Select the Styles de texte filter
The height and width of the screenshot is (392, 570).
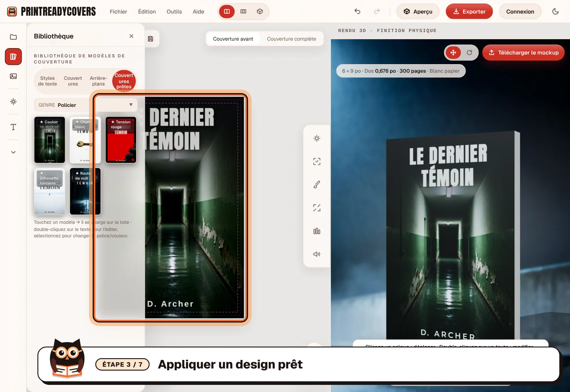tap(47, 81)
